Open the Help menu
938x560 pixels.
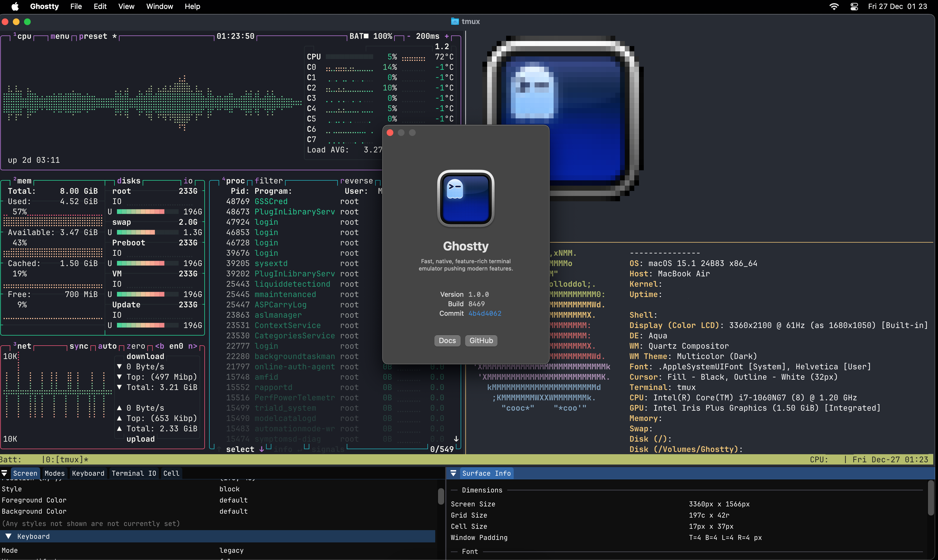(x=192, y=6)
